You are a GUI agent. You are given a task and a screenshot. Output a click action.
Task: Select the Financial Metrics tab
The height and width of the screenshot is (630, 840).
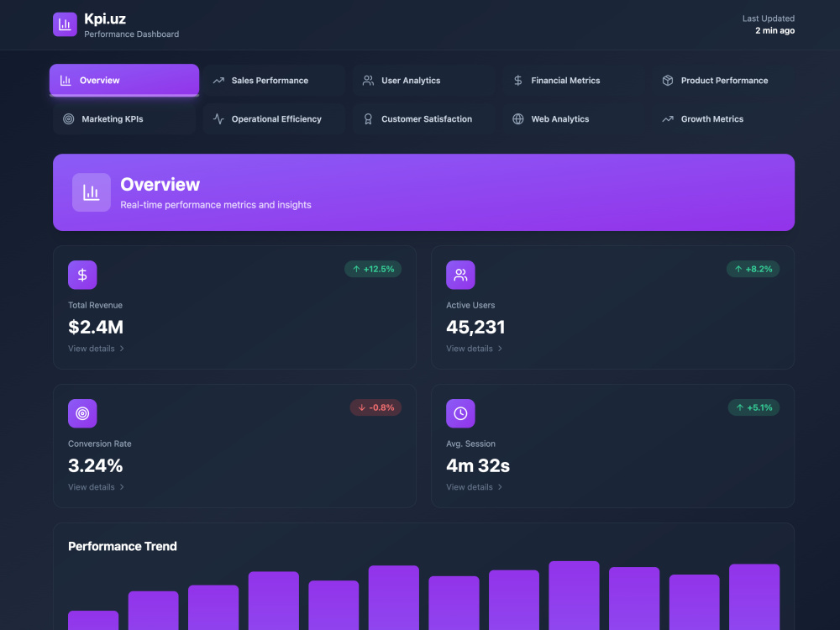point(574,81)
